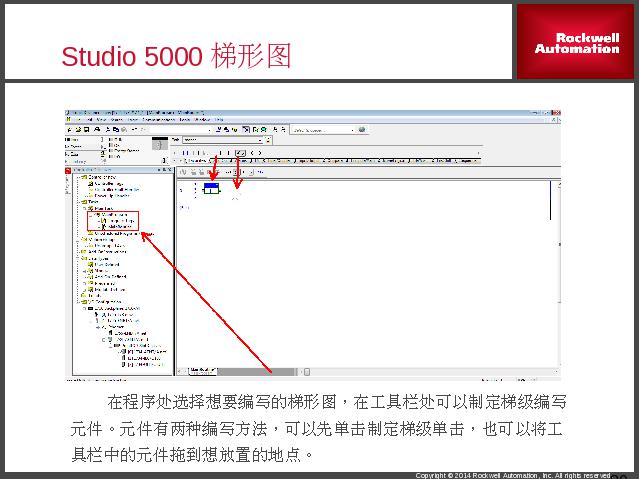Collapse the backplane node under I/O Configuration
The height and width of the screenshot is (480, 640).
(85, 309)
